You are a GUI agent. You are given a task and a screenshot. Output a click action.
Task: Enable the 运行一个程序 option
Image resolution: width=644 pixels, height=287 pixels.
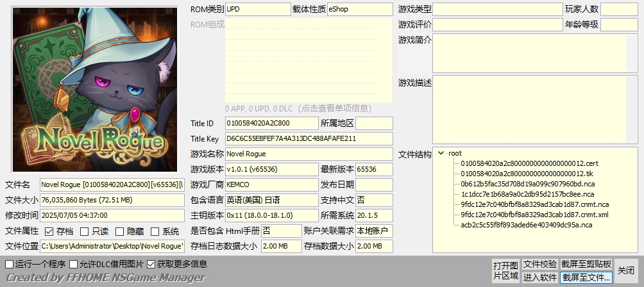[10, 264]
